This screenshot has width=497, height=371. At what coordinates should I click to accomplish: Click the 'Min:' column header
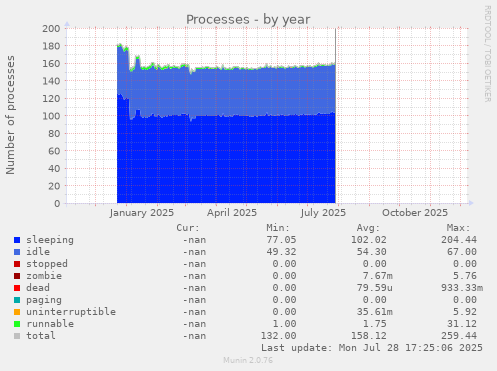point(278,228)
